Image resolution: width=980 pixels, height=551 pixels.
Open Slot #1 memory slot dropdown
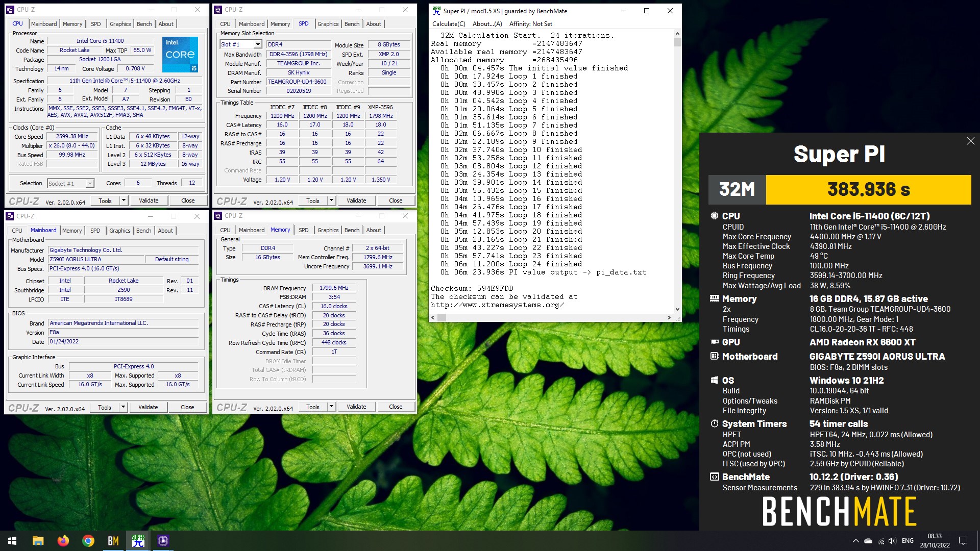(x=258, y=44)
